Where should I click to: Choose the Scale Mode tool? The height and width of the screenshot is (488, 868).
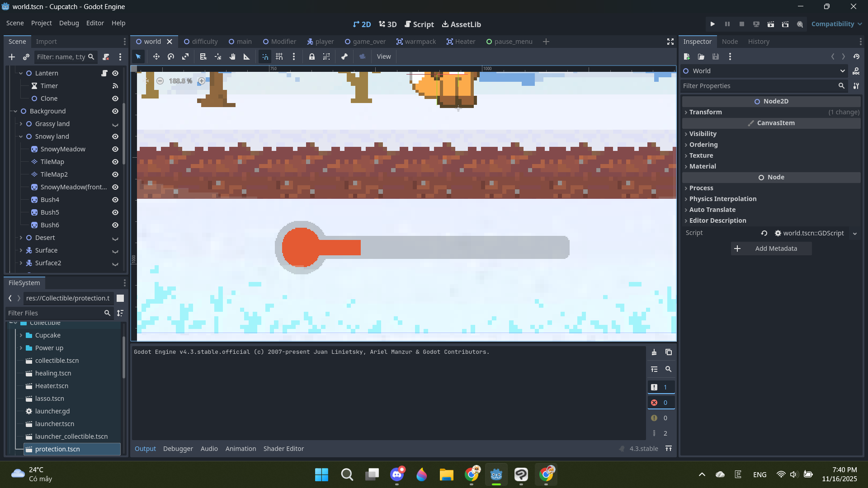[185, 56]
